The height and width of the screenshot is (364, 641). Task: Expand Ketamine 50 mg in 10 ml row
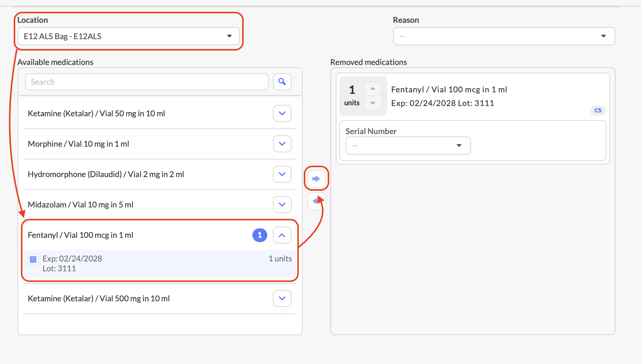click(282, 114)
